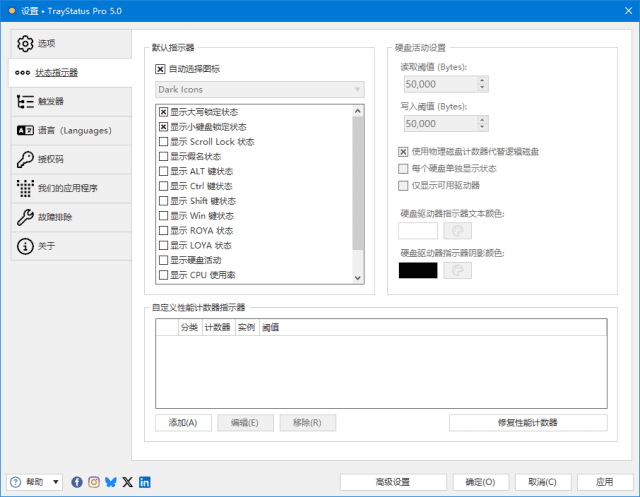This screenshot has height=497, width=640.
Task: Click the 关于 info icon
Action: tap(25, 246)
